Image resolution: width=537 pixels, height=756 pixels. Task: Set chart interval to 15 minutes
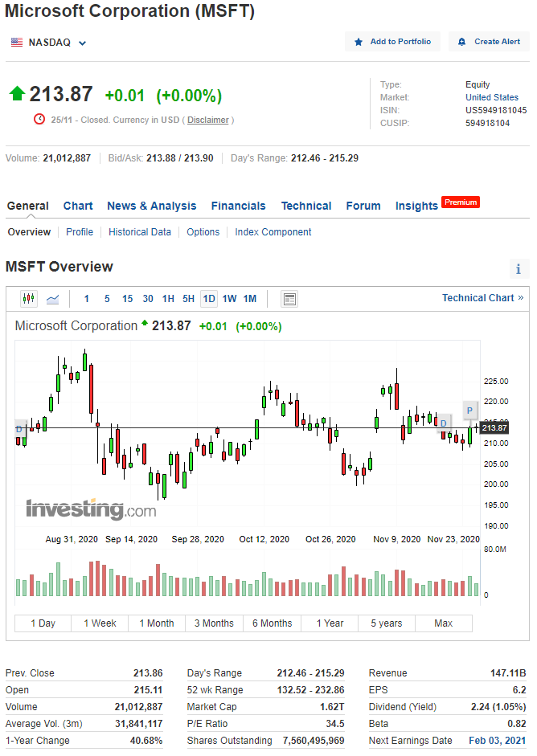pos(127,299)
